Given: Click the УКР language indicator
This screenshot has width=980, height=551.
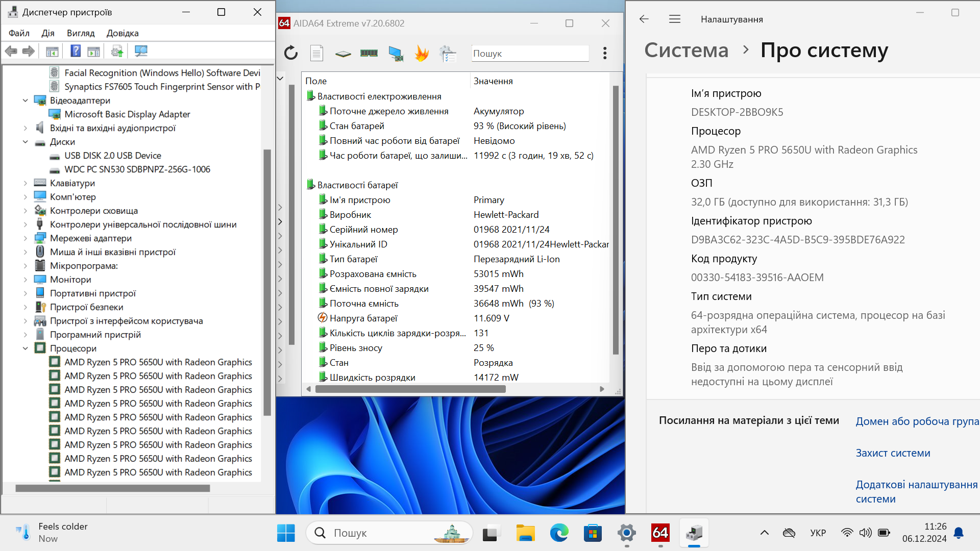Looking at the screenshot, I should pyautogui.click(x=818, y=533).
